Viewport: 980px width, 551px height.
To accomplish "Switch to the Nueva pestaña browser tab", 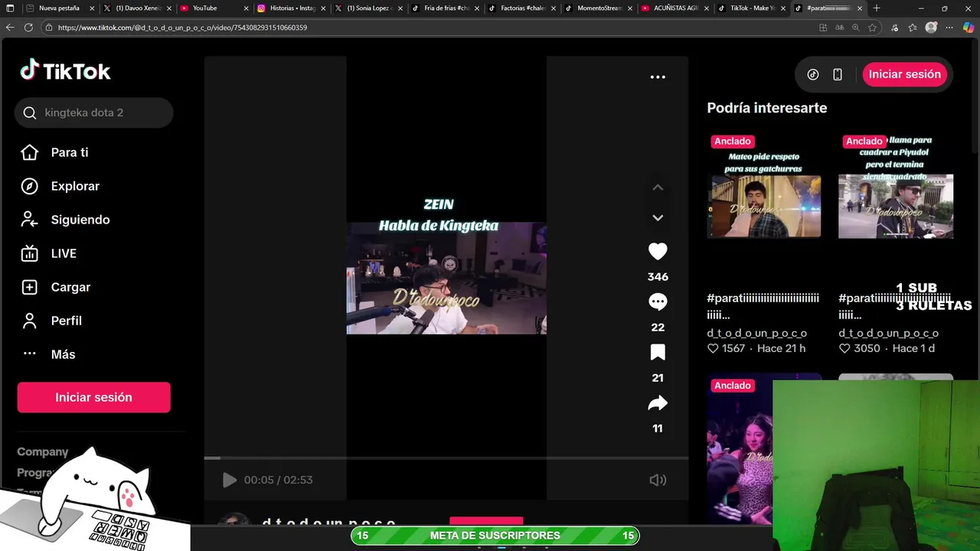I will (x=59, y=8).
